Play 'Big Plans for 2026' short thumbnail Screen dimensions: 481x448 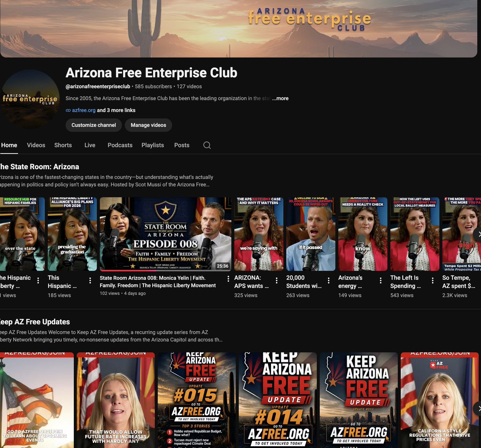[72, 233]
